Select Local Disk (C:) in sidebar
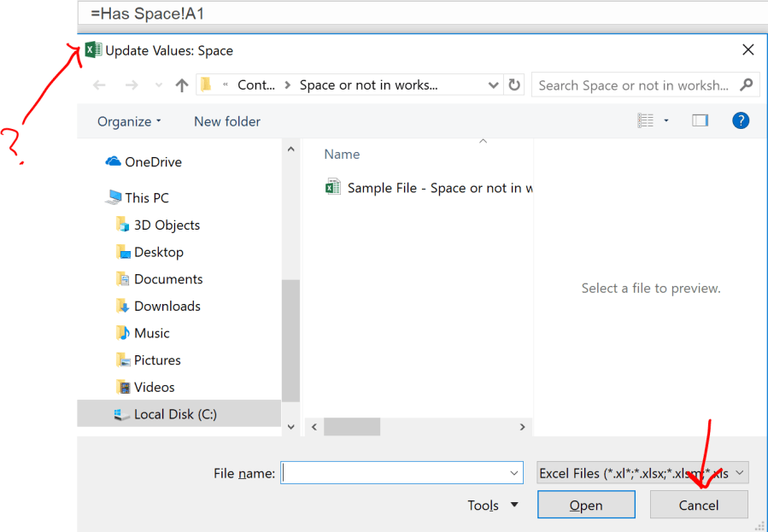Image resolution: width=768 pixels, height=532 pixels. pos(175,414)
